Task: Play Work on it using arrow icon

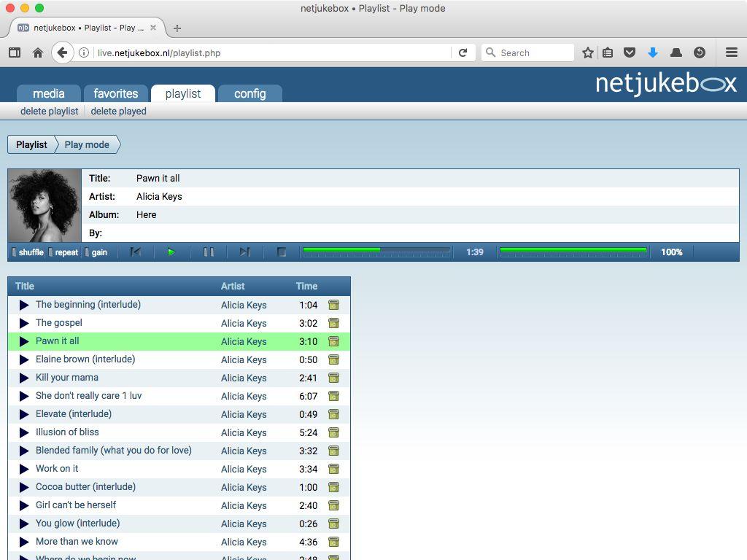Action: point(24,469)
